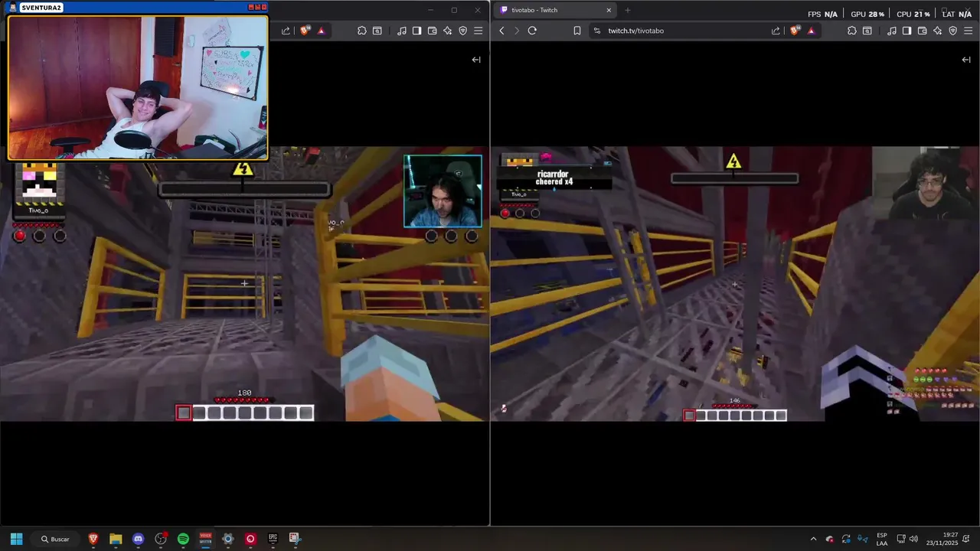Open the media playlist icon in left window
Screen dimensions: 980x551
coord(401,31)
